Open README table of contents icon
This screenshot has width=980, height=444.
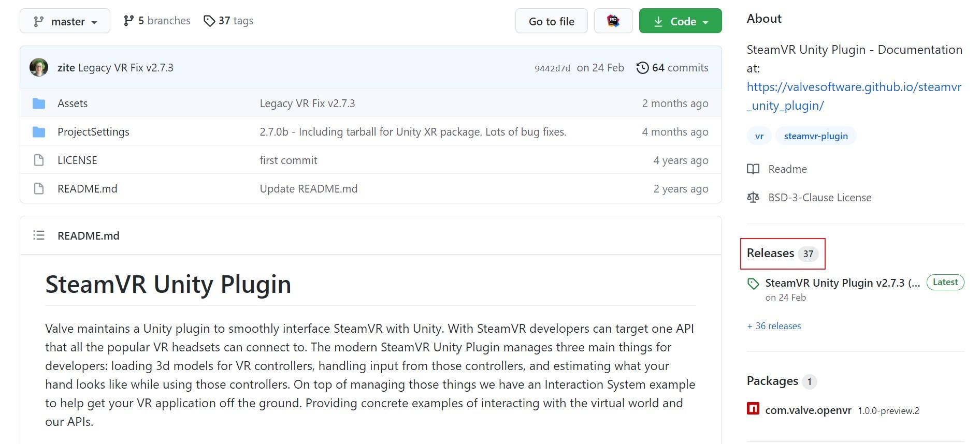[x=39, y=235]
